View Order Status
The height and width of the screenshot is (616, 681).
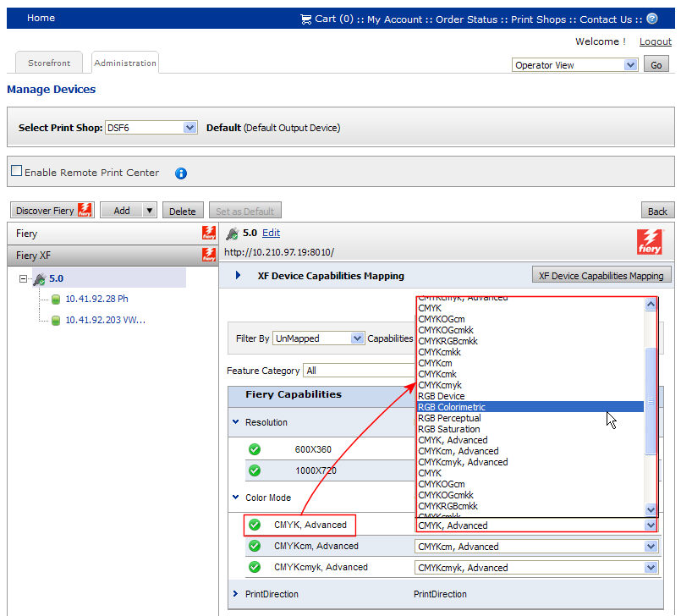(466, 19)
